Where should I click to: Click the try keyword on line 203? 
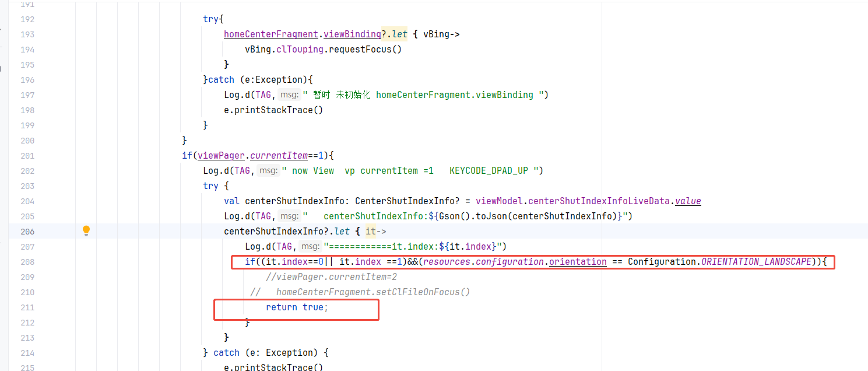tap(210, 186)
